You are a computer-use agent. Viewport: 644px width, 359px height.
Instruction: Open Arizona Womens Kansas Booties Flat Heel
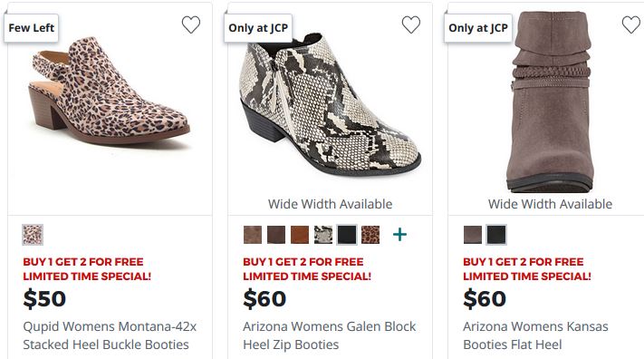coord(535,335)
